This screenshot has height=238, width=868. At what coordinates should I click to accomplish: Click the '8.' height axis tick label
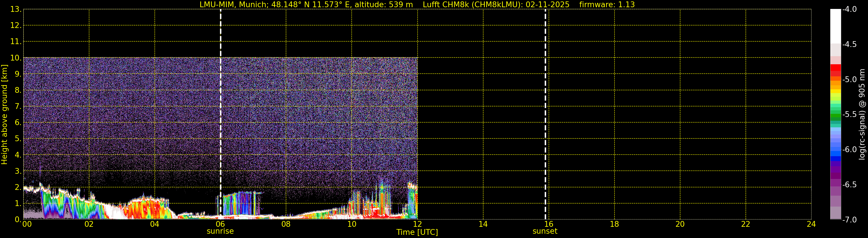coord(18,90)
